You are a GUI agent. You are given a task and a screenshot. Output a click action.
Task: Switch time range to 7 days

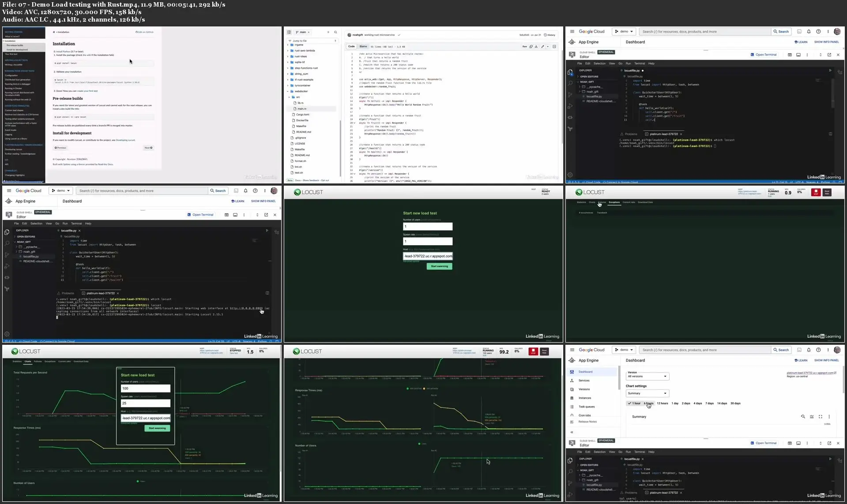coord(709,403)
